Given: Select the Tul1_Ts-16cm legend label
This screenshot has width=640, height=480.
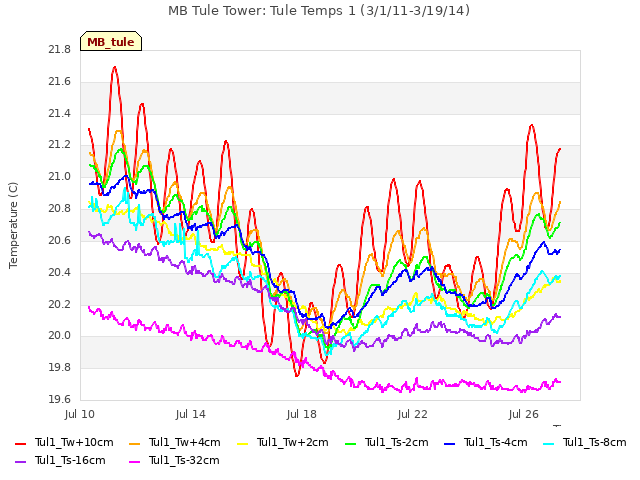Looking at the screenshot, I should pos(70,460).
